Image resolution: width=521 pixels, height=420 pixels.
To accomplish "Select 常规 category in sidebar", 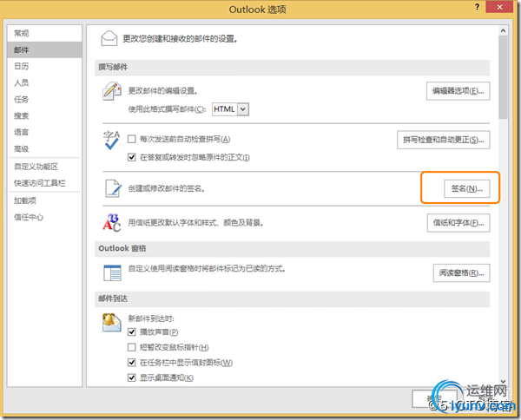I will coord(44,33).
